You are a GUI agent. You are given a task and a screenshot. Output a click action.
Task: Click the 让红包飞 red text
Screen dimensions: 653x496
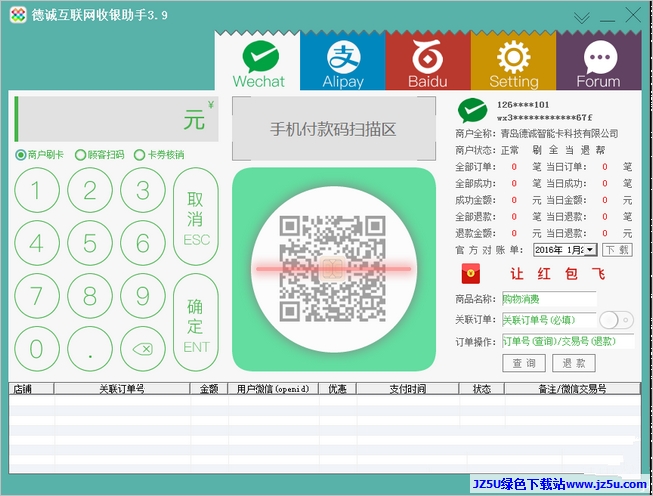(x=557, y=274)
